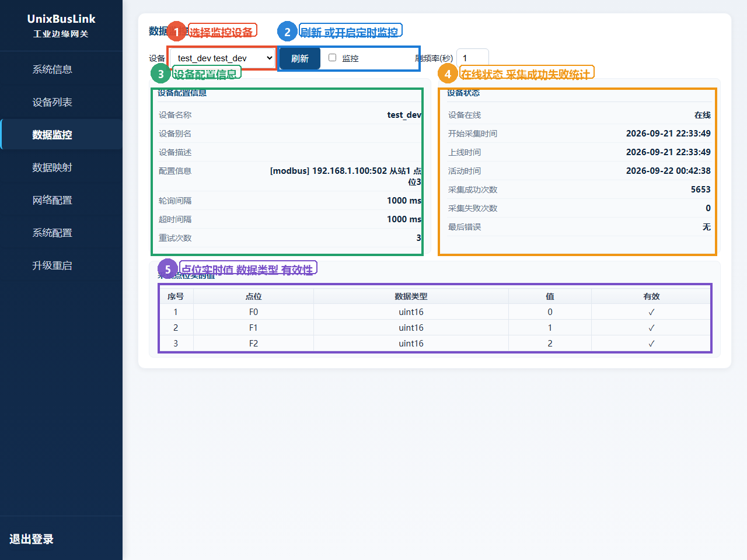Screen dimensions: 747x560
Task: Click the 在线 device status value
Action: pyautogui.click(x=703, y=115)
